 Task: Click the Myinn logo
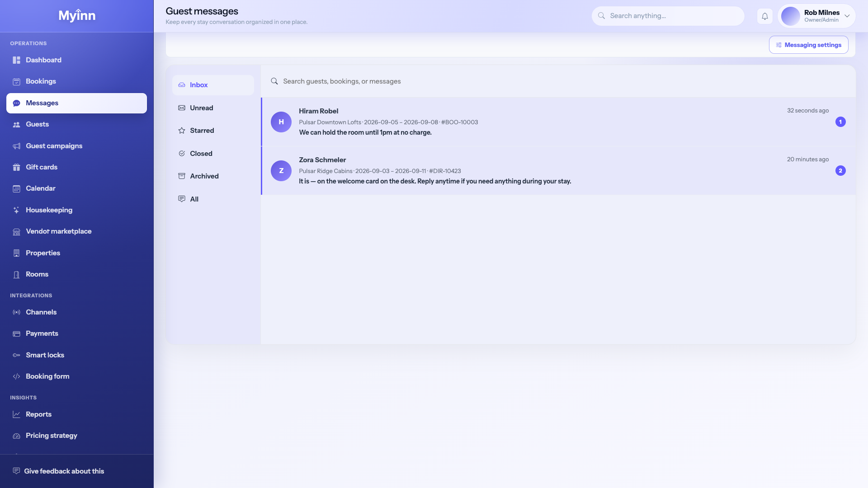77,16
